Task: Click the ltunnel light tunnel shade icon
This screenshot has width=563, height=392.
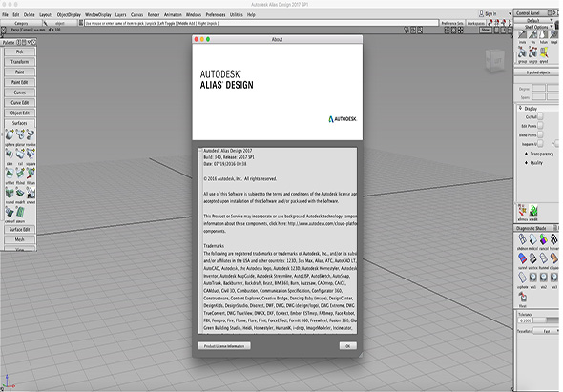Action: pos(544,258)
